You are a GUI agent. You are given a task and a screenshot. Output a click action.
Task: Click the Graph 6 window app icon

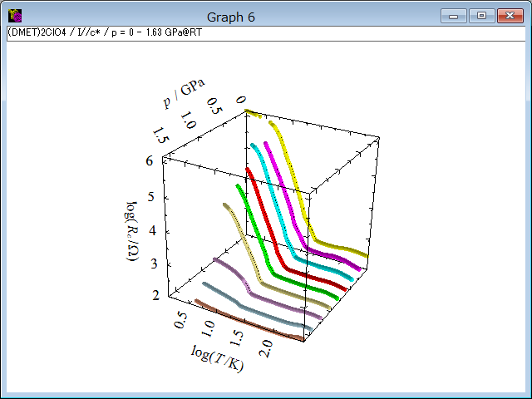click(x=15, y=16)
